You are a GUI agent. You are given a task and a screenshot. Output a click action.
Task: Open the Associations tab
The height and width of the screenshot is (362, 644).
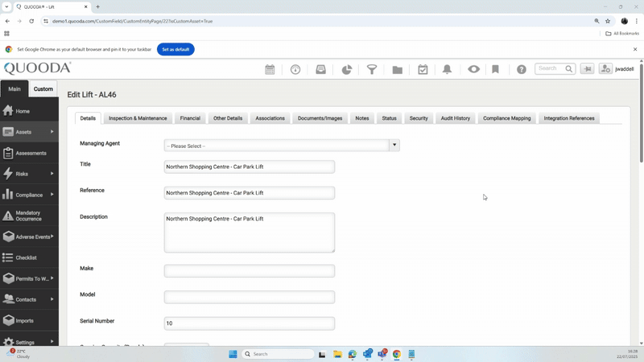click(270, 118)
